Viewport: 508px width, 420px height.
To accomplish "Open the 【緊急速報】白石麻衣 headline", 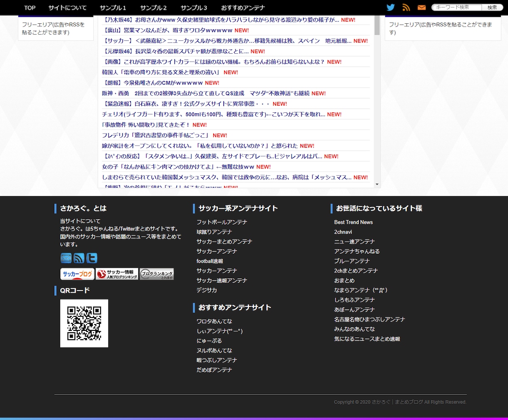I will (186, 104).
